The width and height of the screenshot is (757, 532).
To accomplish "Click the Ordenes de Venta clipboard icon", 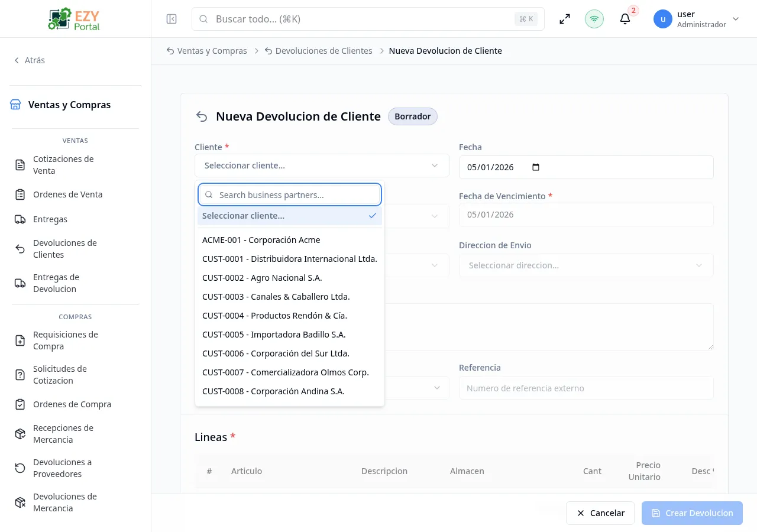I will click(20, 194).
